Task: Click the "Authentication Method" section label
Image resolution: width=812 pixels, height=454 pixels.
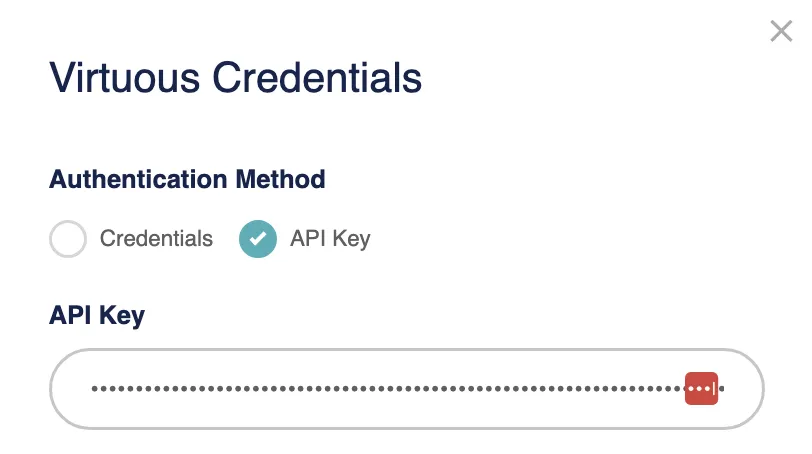Action: click(187, 180)
